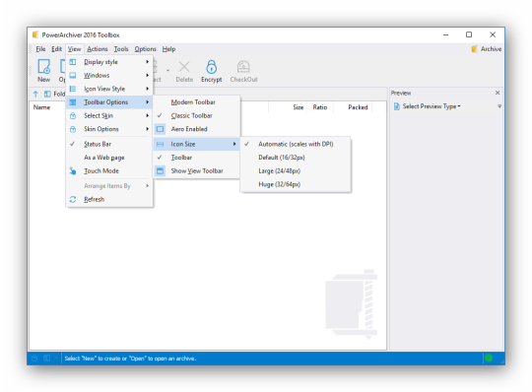Click the Aero Enabled icon
The image size is (532, 392).
point(161,129)
